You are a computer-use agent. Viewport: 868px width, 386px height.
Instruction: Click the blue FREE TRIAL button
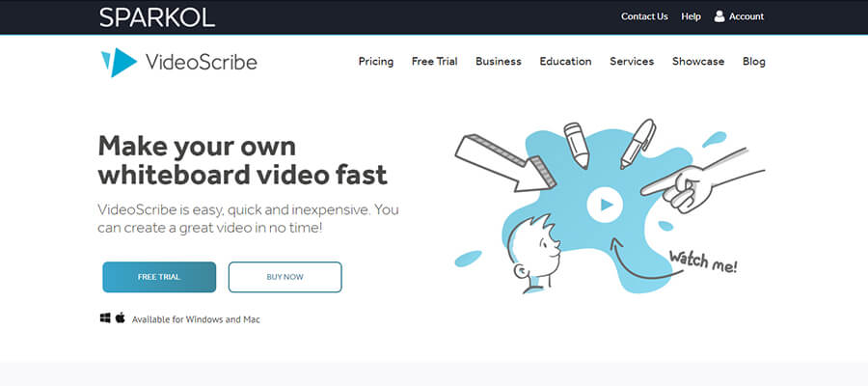tap(159, 277)
